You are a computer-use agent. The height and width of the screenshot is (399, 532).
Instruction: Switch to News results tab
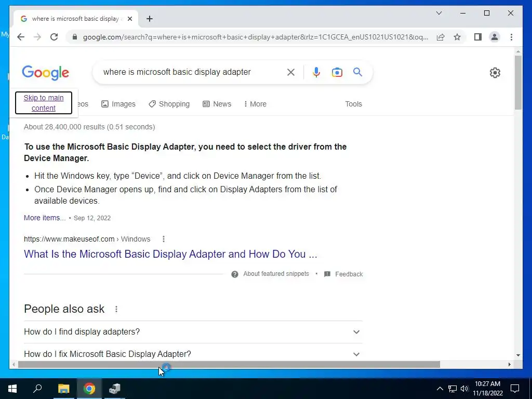pos(217,104)
